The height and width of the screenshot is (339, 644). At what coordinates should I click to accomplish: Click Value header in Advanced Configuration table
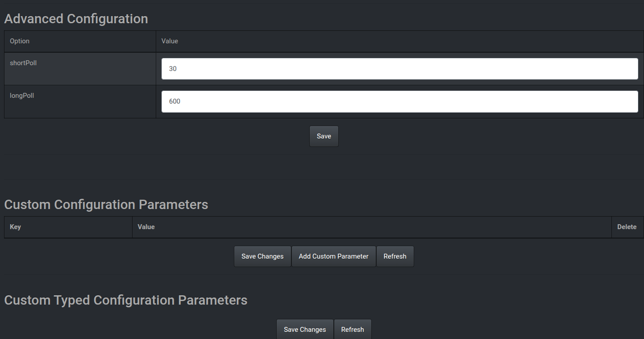(170, 41)
